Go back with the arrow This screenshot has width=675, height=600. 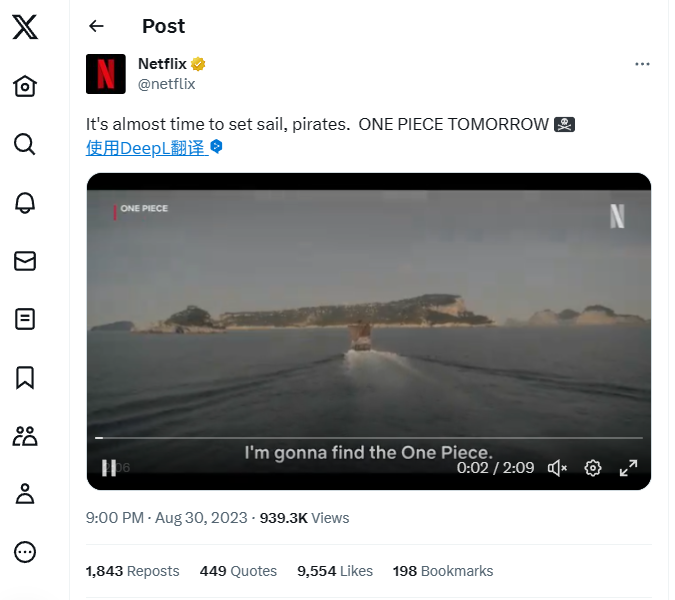(x=96, y=27)
